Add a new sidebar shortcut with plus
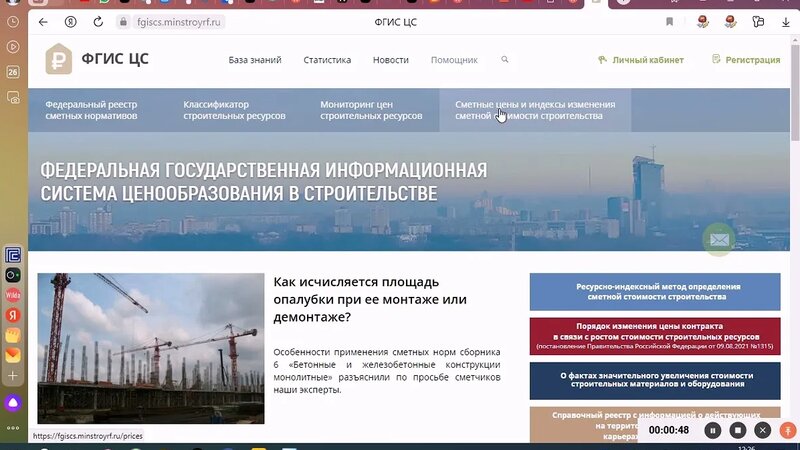Screen dimensions: 800x450 (x=13, y=376)
